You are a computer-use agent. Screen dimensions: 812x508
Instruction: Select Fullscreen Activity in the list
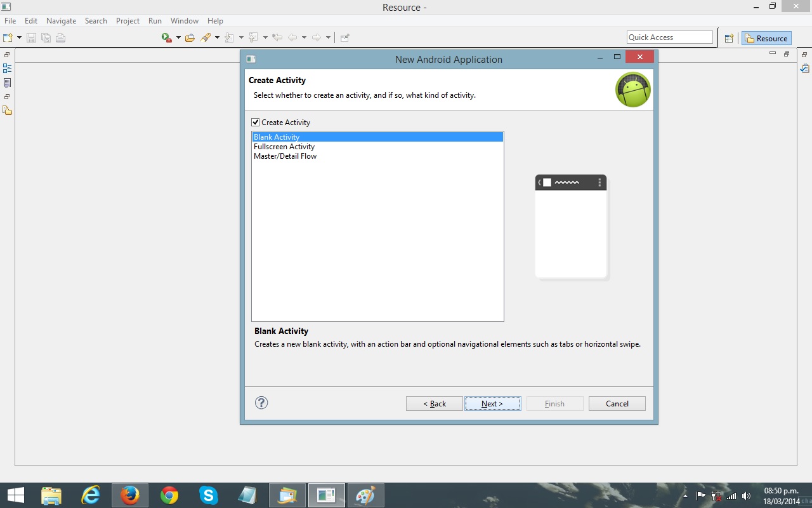coord(377,147)
